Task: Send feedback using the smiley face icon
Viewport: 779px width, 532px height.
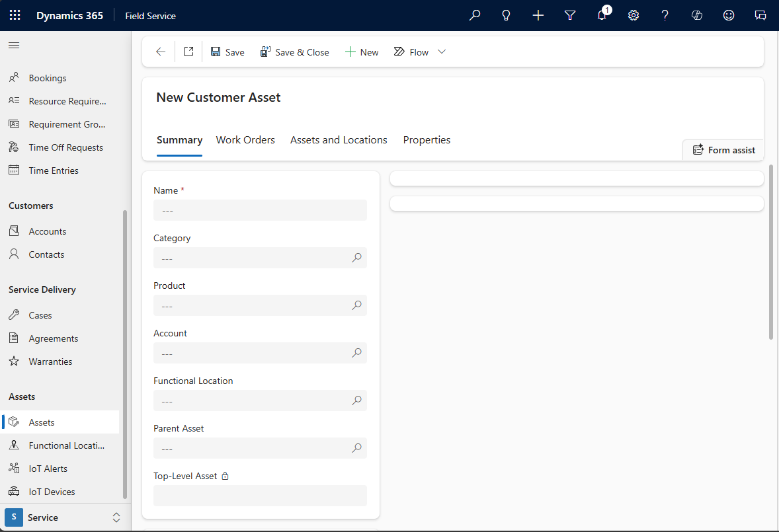Action: [728, 15]
